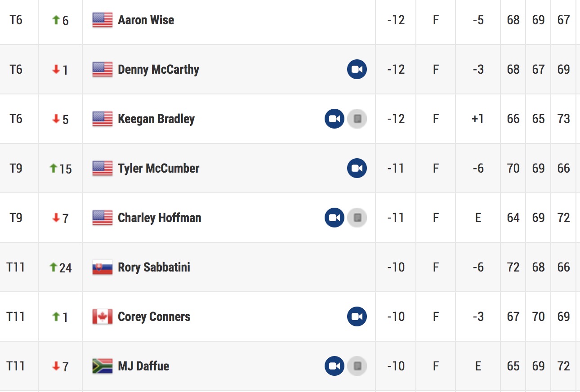The image size is (580, 392).
Task: Play Corey Conners' video highlights
Action: pos(357,316)
